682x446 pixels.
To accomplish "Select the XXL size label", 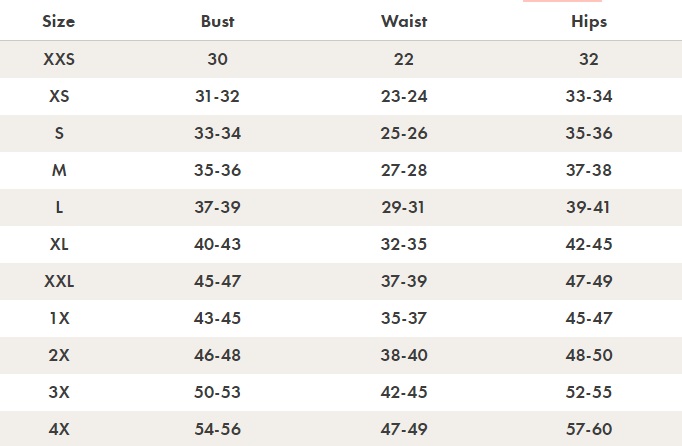I will tap(59, 281).
